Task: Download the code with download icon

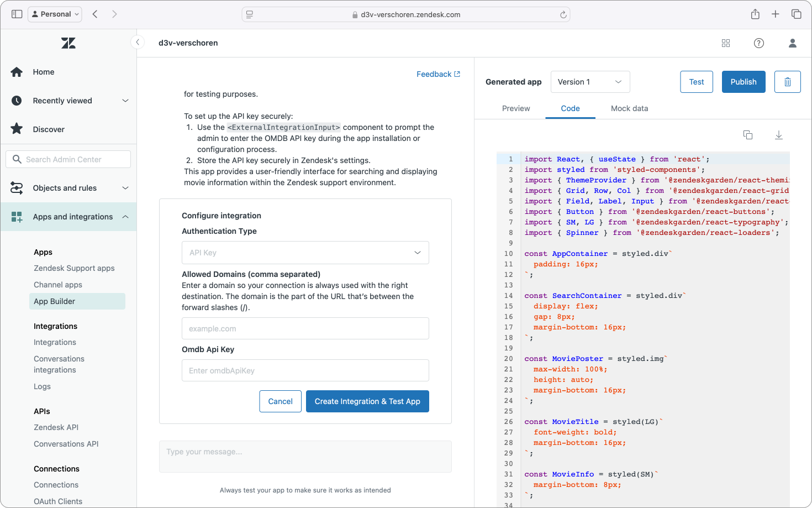Action: coord(779,135)
